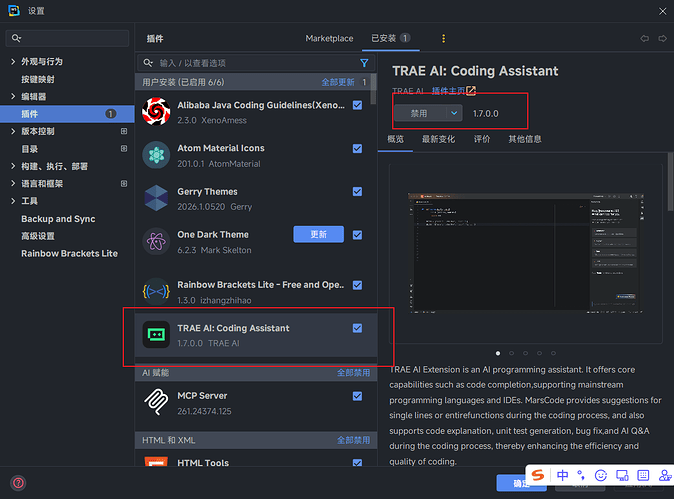Switch to the Marketplace tab
This screenshot has width=674, height=499.
click(x=329, y=39)
